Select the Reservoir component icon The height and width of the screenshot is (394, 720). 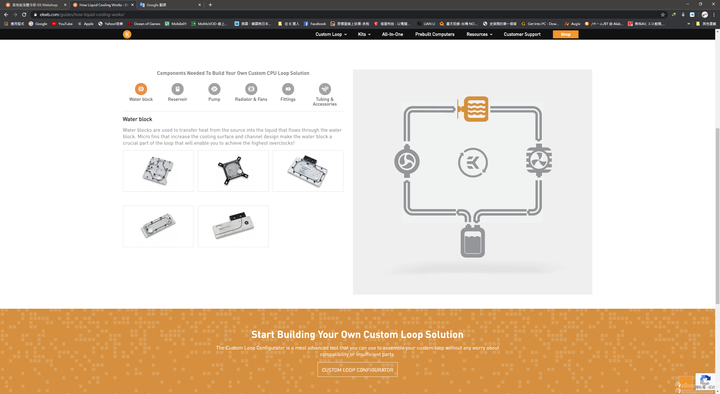[x=177, y=89]
